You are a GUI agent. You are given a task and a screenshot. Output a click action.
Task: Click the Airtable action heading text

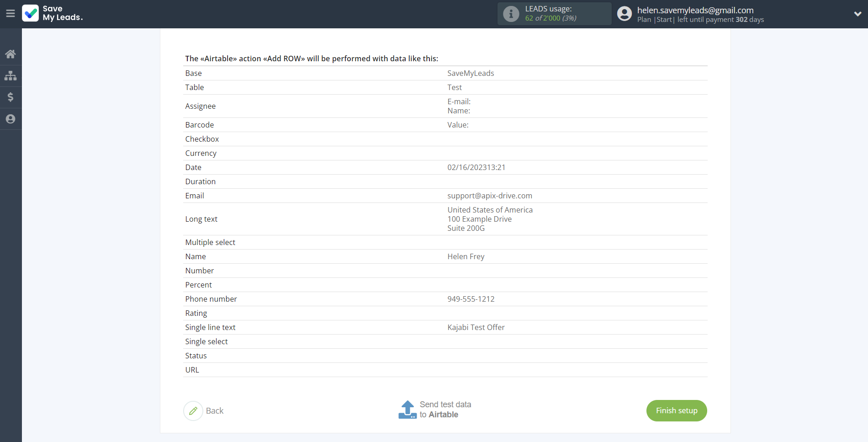pos(312,59)
